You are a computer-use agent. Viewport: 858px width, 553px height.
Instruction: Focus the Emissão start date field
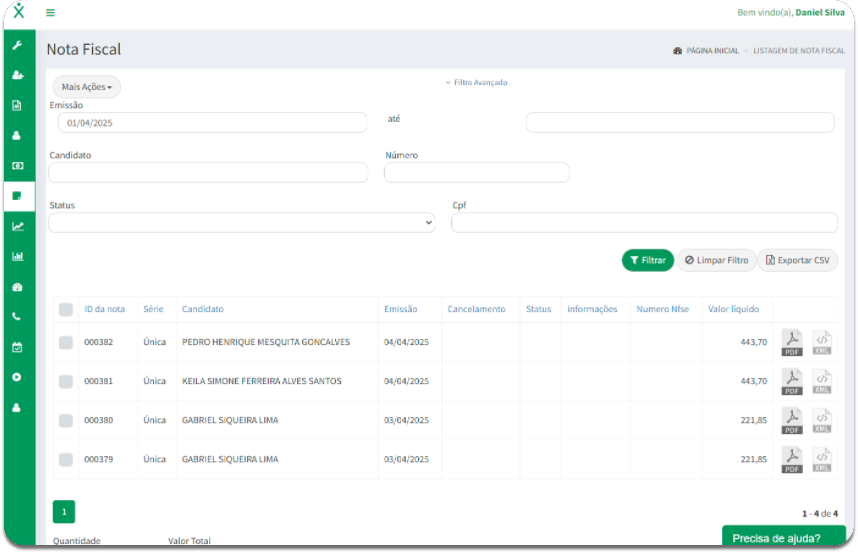click(x=212, y=123)
